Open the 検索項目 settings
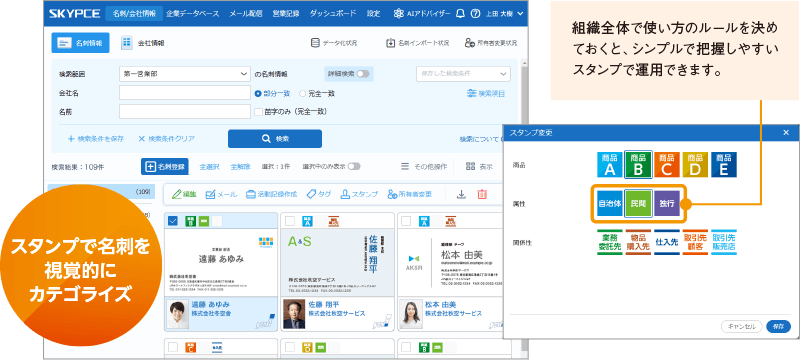The image size is (800, 360). [486, 94]
